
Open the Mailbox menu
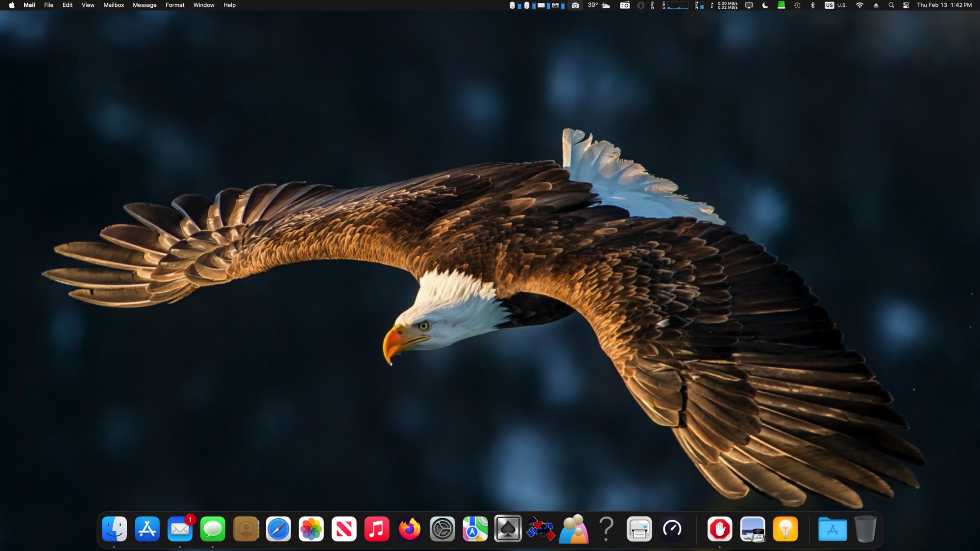click(x=114, y=5)
